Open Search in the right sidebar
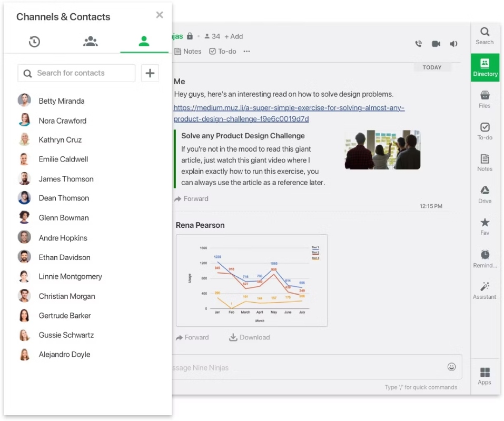Image resolution: width=504 pixels, height=421 pixels. point(485,36)
